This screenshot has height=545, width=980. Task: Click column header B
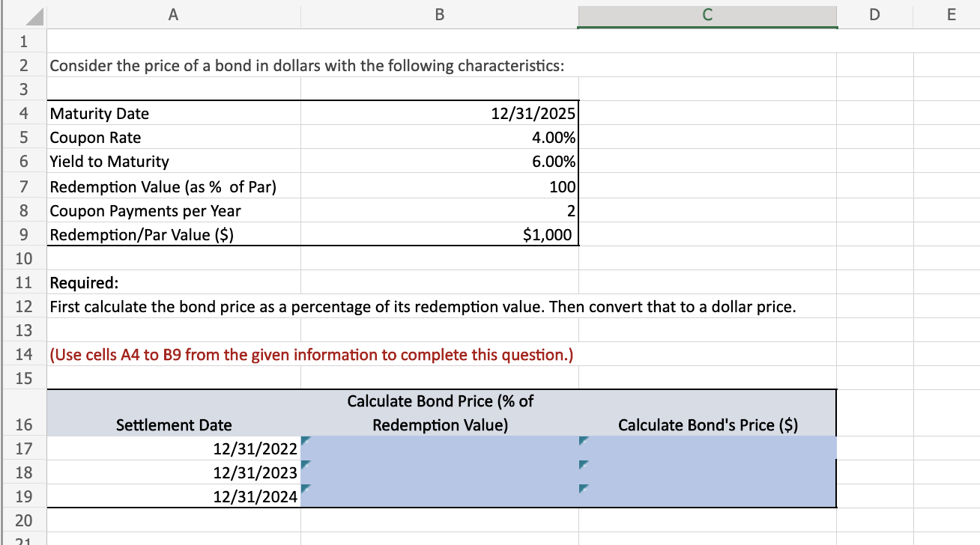(x=439, y=13)
